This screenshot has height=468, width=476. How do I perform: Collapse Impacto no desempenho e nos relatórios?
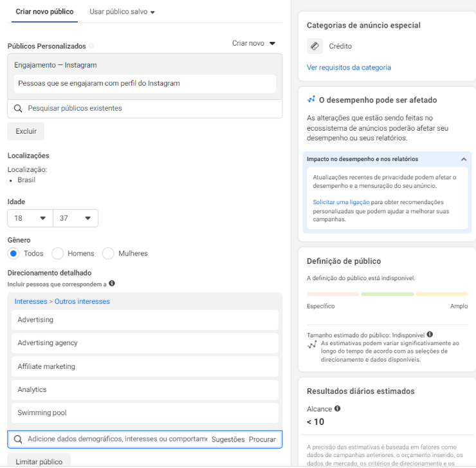coord(464,159)
